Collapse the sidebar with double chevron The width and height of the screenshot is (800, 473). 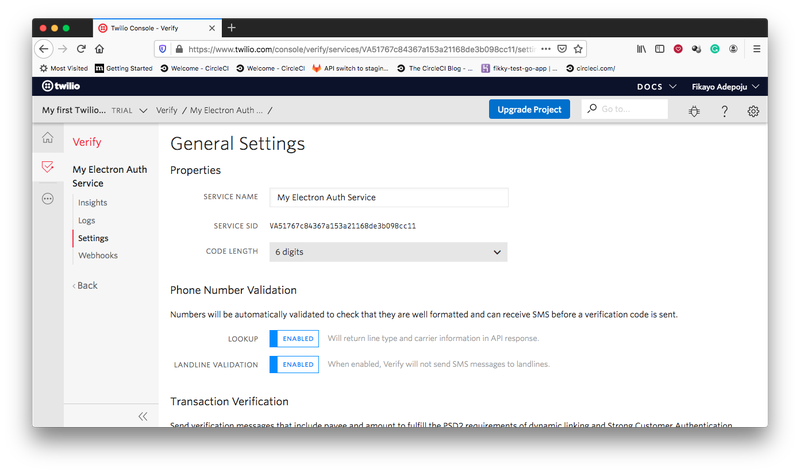pyautogui.click(x=143, y=416)
